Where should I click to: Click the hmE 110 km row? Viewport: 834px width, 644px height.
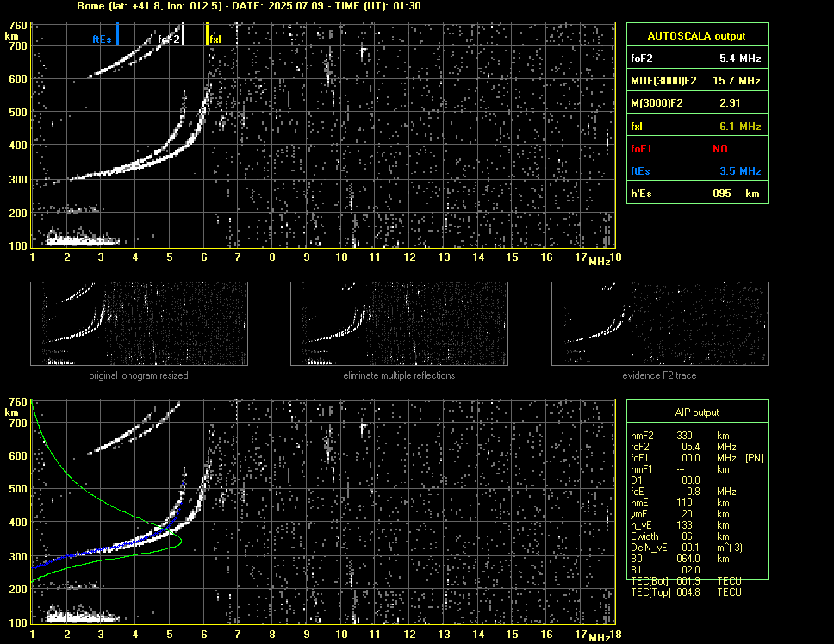click(x=680, y=503)
